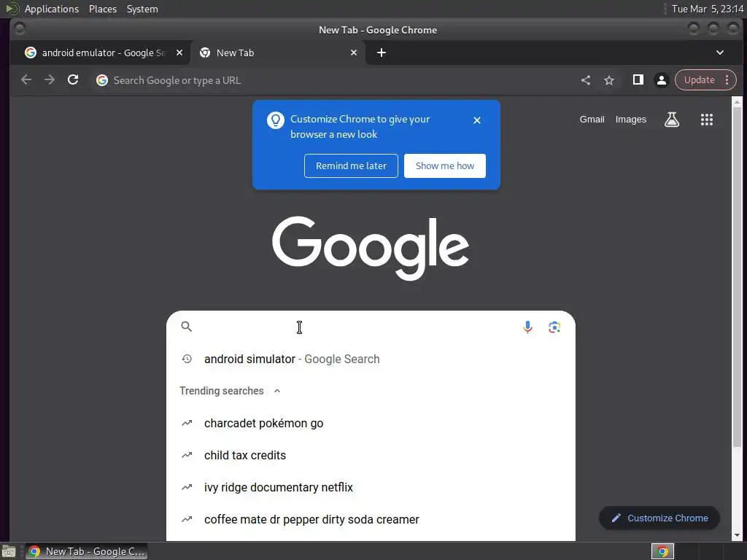This screenshot has width=747, height=560.
Task: Go back with the browser back arrow
Action: pos(26,80)
